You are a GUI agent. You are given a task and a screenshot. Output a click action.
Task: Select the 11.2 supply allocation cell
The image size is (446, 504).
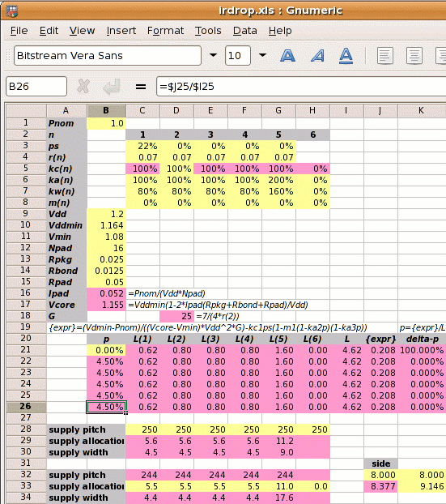(278, 441)
